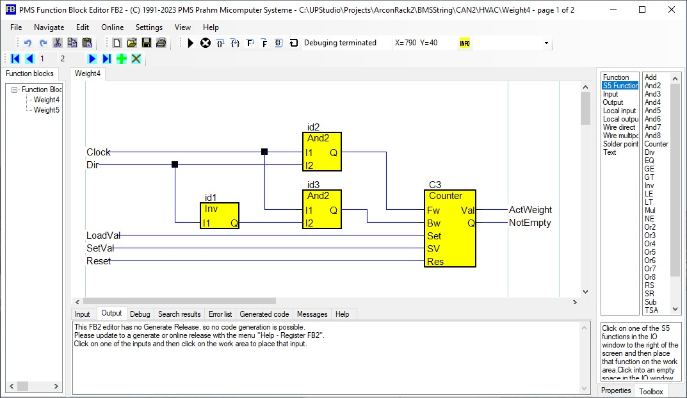The image size is (687, 398).
Task: Select the id1 Inv block
Action: coord(220,215)
